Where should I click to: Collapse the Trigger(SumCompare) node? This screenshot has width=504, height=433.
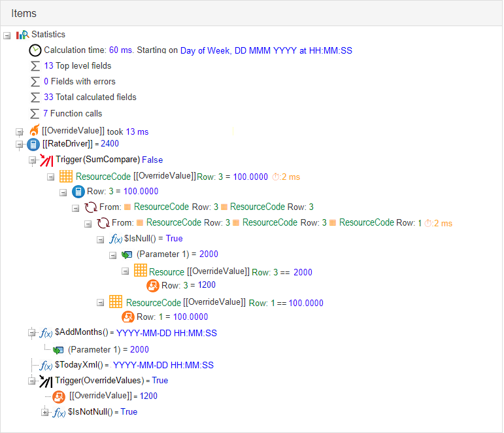(32, 160)
